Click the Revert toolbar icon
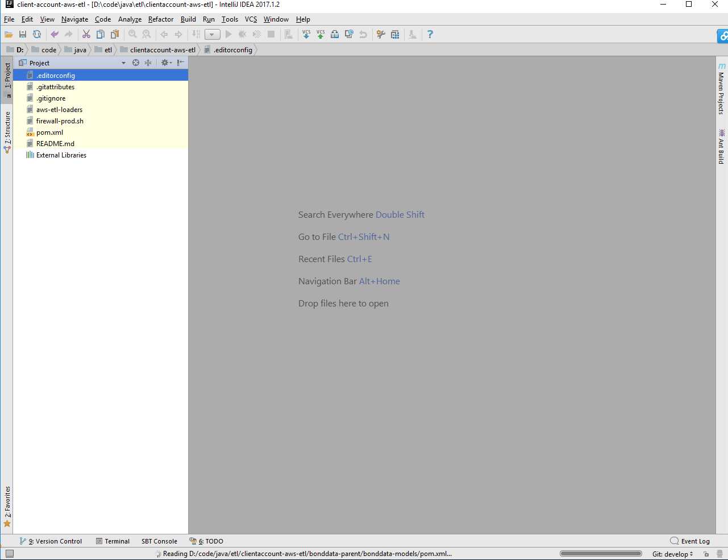This screenshot has width=728, height=560. pyautogui.click(x=363, y=35)
